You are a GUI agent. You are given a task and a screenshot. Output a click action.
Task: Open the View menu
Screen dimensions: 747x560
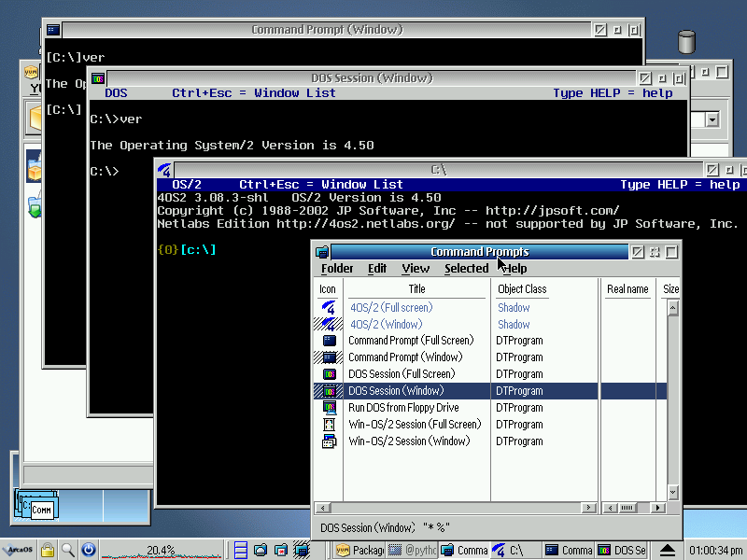click(x=416, y=269)
